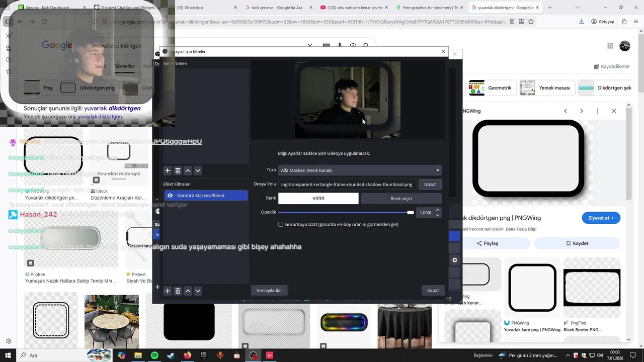The image size is (644, 362).
Task: Open the color picker with Renk seçin
Action: click(x=401, y=199)
